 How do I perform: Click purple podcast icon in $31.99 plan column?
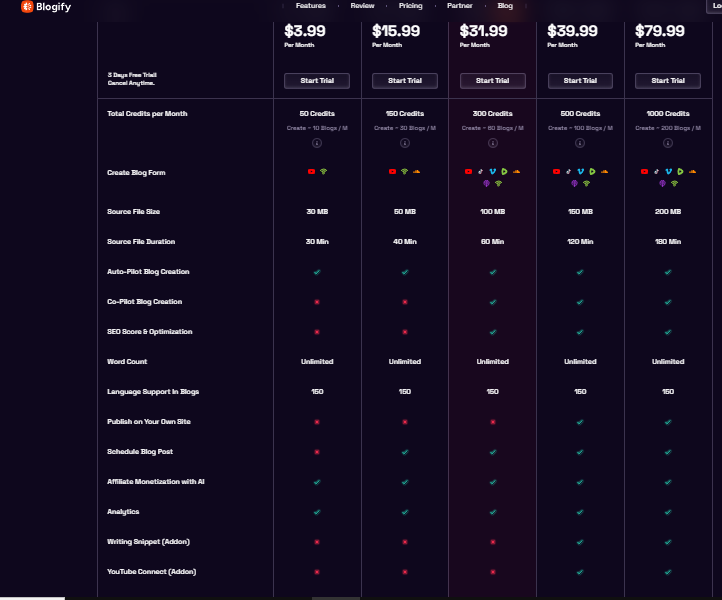[486, 183]
